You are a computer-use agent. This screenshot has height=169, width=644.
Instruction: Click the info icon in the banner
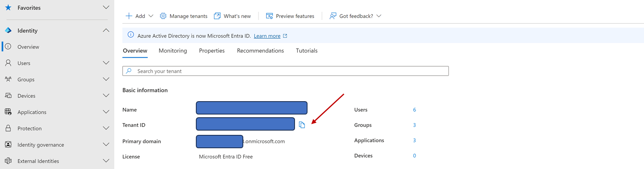coord(131,35)
